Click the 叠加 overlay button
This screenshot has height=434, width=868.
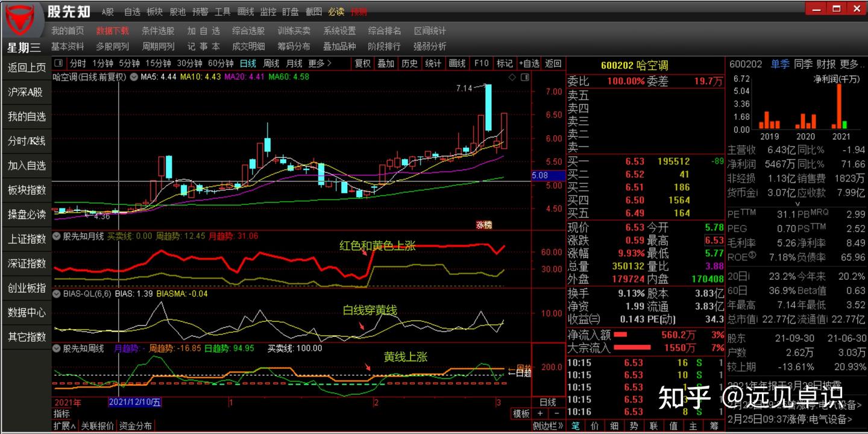pyautogui.click(x=386, y=63)
